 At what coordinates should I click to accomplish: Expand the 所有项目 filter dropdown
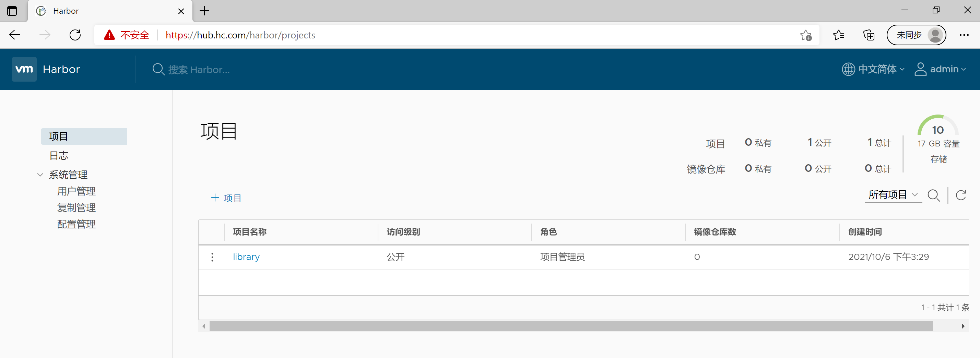point(893,195)
